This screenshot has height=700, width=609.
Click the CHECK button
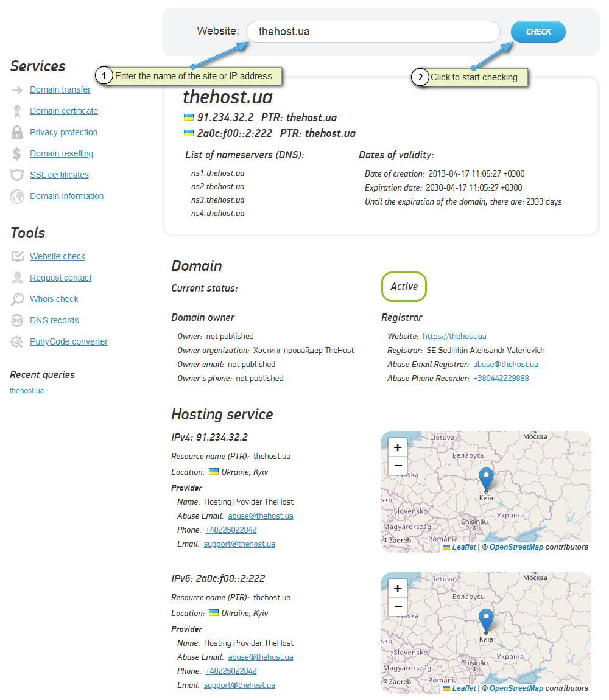point(538,32)
